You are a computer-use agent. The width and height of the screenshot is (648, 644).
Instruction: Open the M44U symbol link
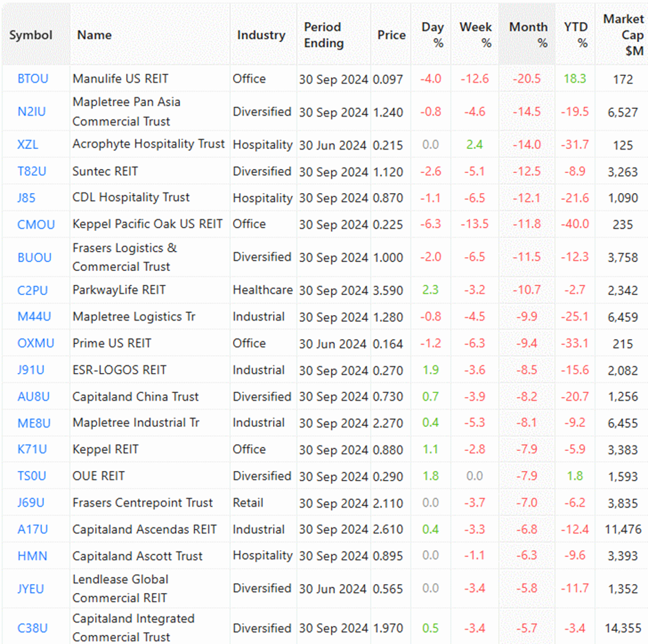(x=34, y=316)
